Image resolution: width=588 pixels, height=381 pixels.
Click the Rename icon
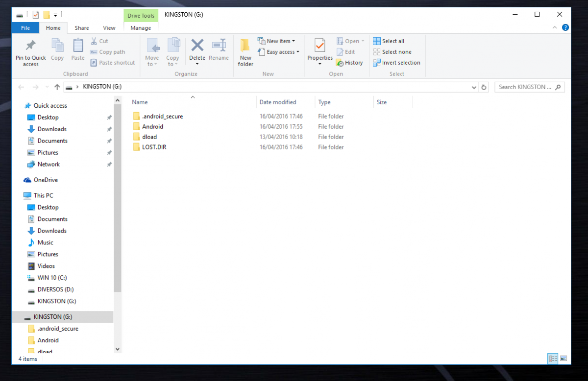click(x=219, y=46)
